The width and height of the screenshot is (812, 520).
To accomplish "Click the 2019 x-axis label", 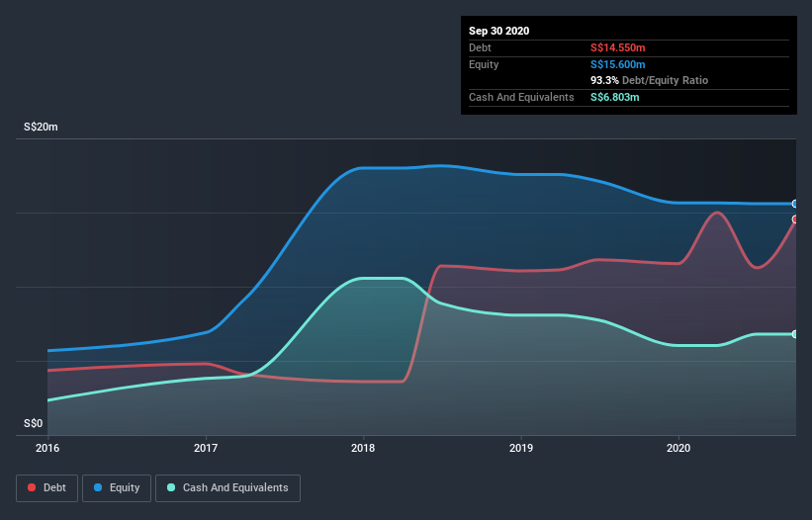I will (x=521, y=448).
